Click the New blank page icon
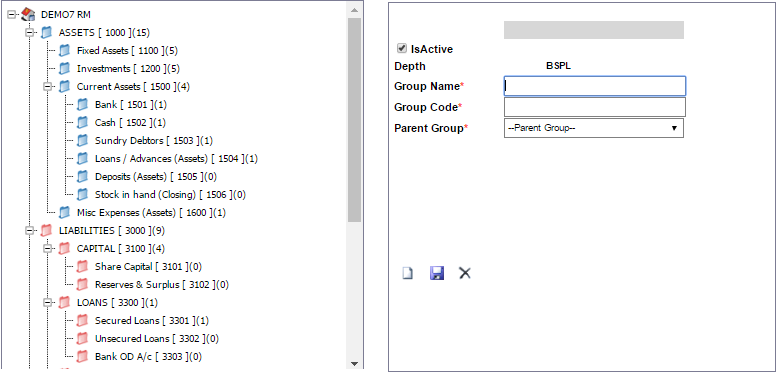 [x=408, y=273]
